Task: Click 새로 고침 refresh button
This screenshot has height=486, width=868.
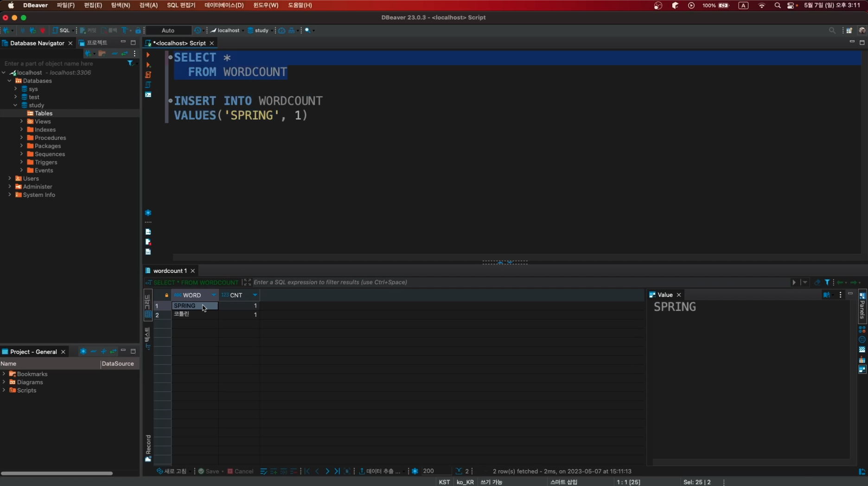Action: tap(172, 471)
